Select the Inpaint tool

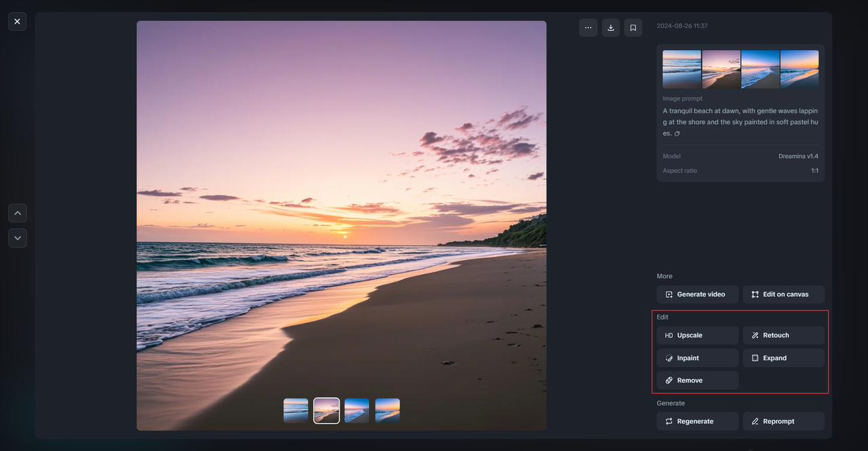click(x=697, y=358)
